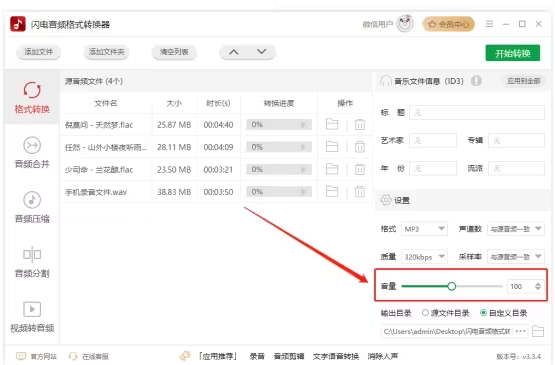
Task: Select 源文件目录 output radio option
Action: click(x=445, y=313)
